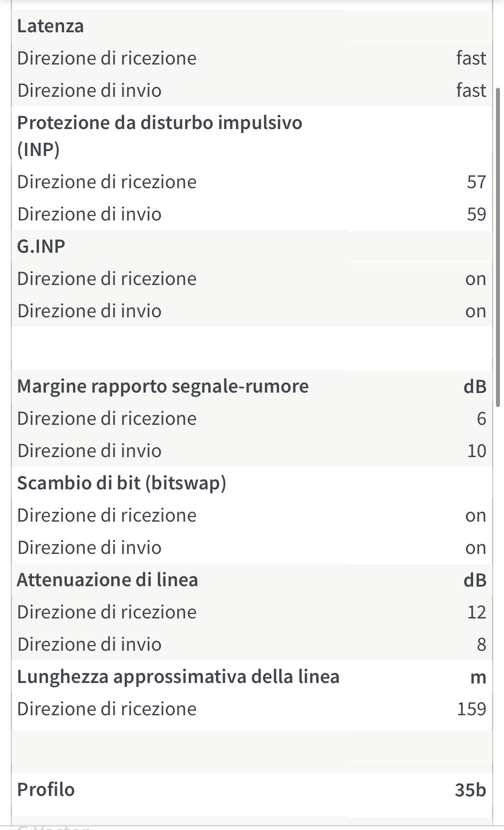Click the line length value 159

471,709
